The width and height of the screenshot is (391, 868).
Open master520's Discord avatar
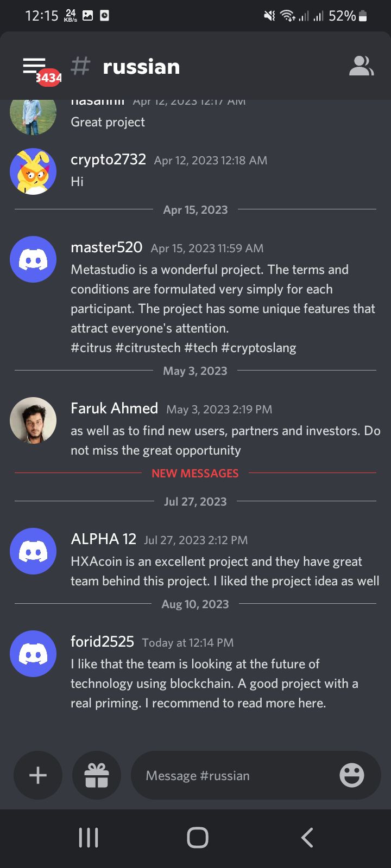click(33, 259)
